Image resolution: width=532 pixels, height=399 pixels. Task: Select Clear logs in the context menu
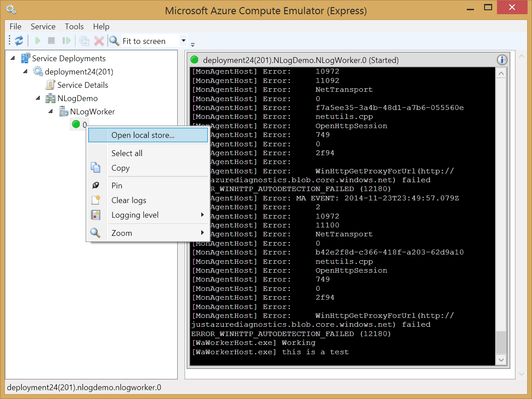tap(129, 200)
